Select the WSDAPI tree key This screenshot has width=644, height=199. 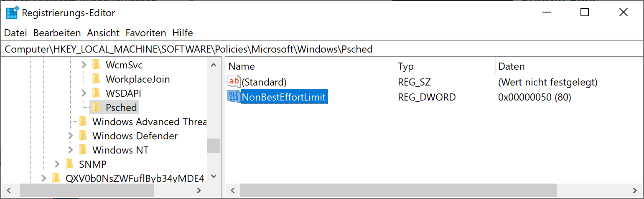pyautogui.click(x=123, y=93)
